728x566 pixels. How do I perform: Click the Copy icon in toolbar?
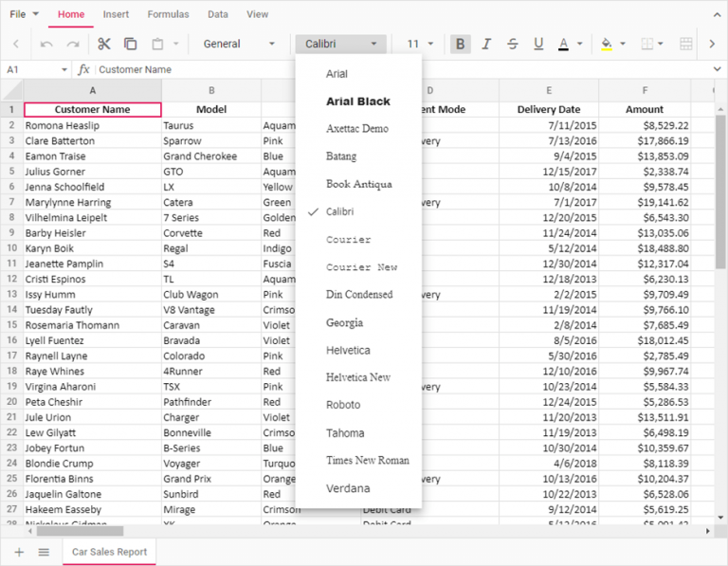[x=130, y=44]
